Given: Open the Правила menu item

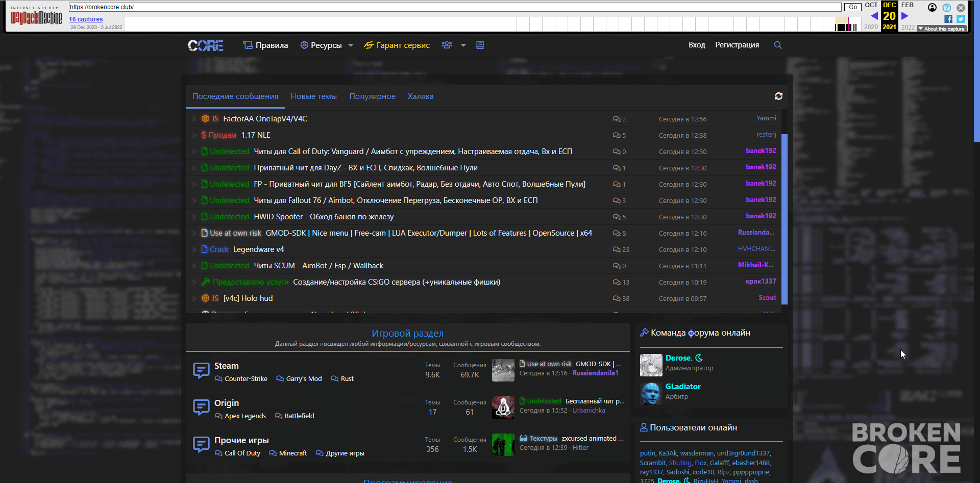Looking at the screenshot, I should click(265, 45).
